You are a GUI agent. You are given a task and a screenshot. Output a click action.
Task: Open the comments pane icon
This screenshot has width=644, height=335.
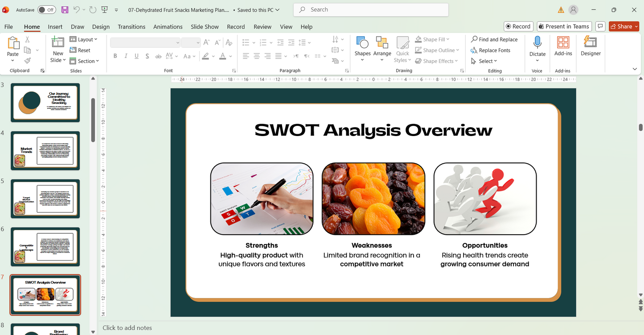600,26
